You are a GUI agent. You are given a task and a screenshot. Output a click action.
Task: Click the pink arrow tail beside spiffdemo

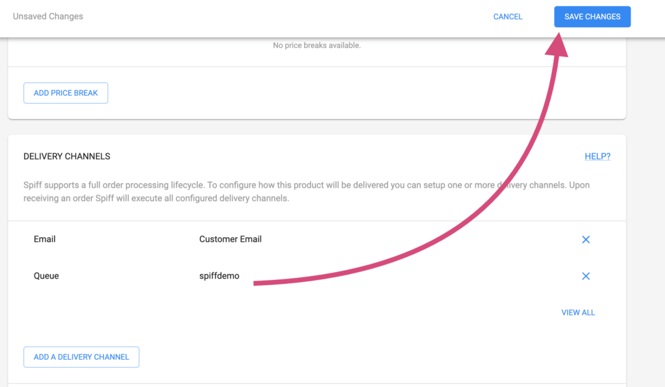(265, 283)
